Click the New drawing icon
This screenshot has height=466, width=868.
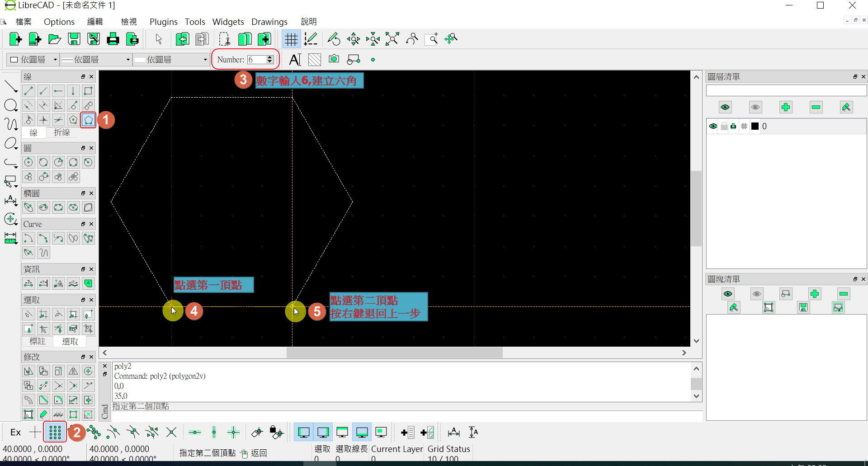[15, 39]
